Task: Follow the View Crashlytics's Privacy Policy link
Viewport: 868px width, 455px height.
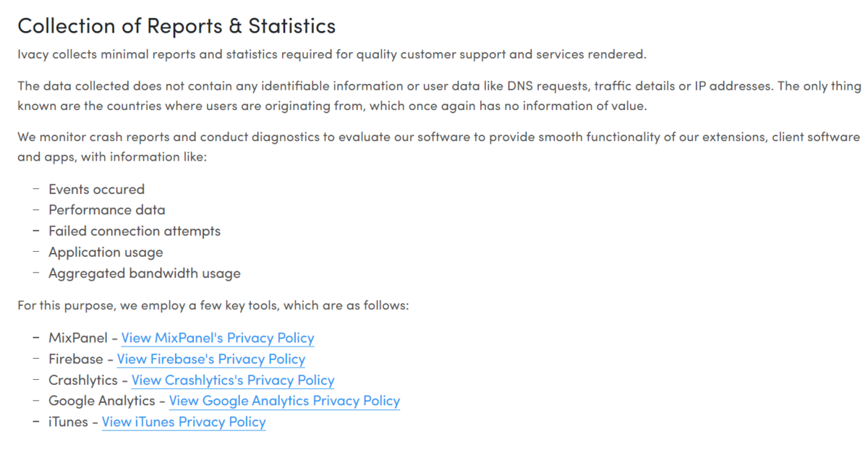Action: coord(233,380)
